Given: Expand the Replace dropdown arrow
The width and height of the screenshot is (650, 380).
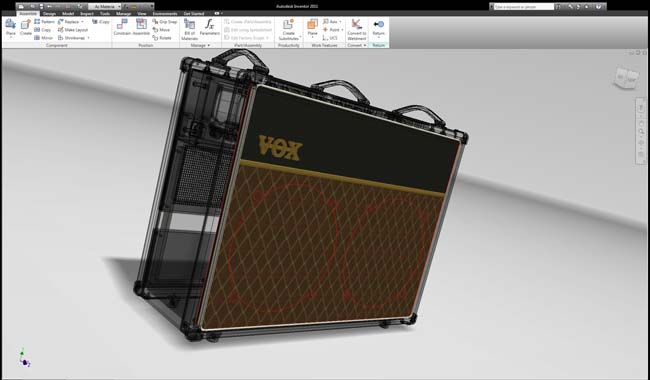Looking at the screenshot, I should [82, 22].
